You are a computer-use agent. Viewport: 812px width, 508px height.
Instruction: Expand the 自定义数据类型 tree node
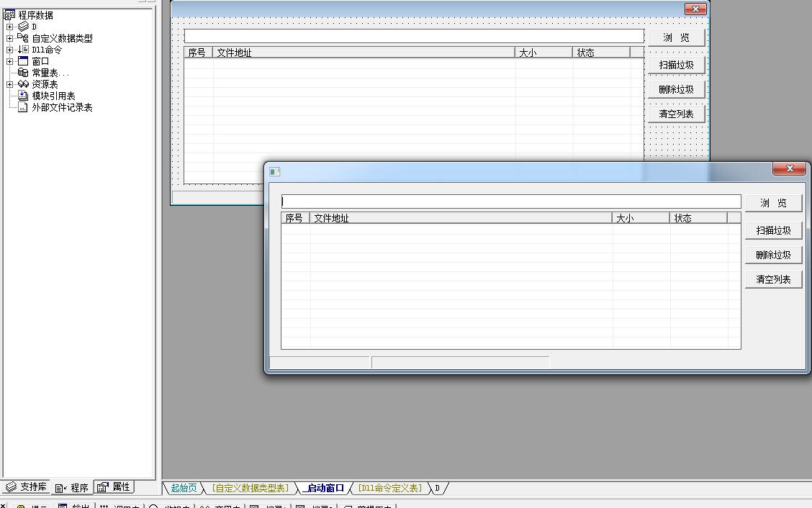[x=9, y=38]
